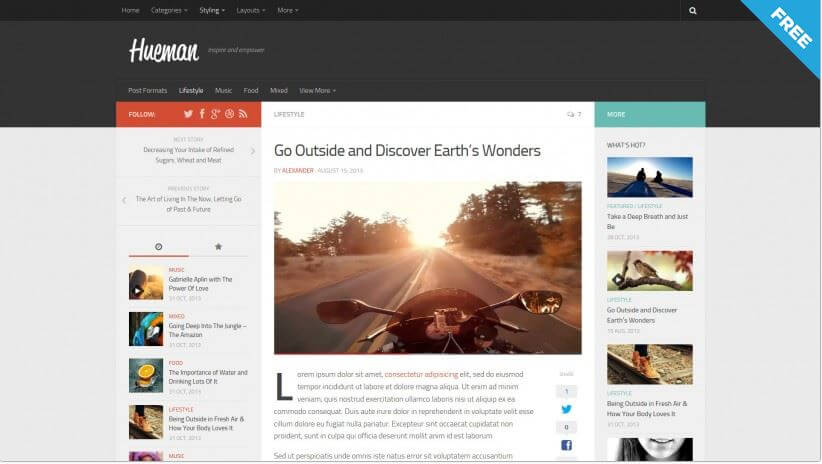Click the Dribbble follow icon
Image resolution: width=822 pixels, height=464 pixels.
pos(229,114)
